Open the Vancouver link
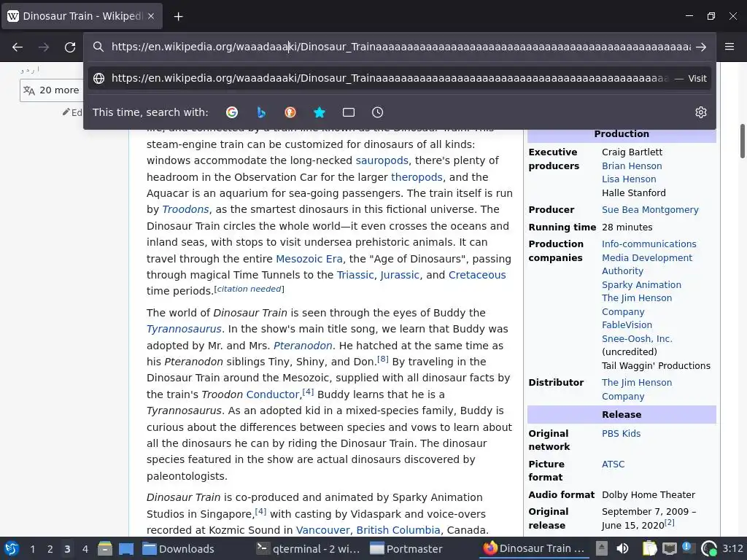Viewport: 747px width, 560px height. [x=322, y=531]
